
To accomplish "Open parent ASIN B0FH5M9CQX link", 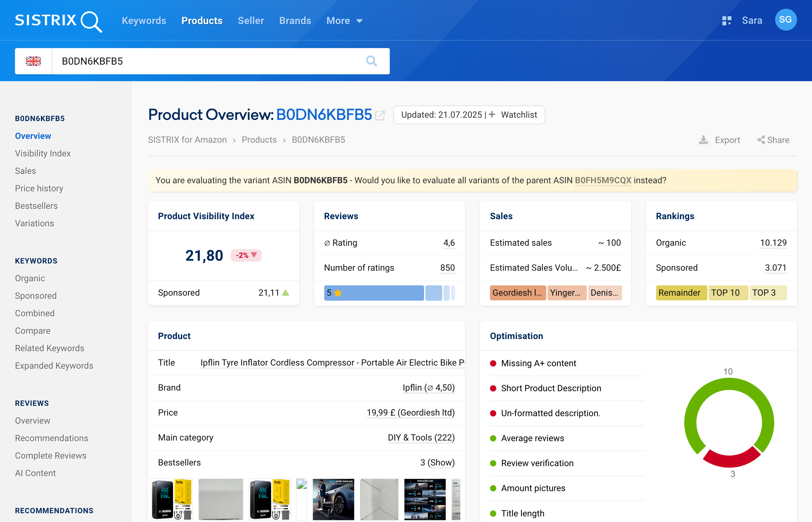I will pyautogui.click(x=603, y=180).
